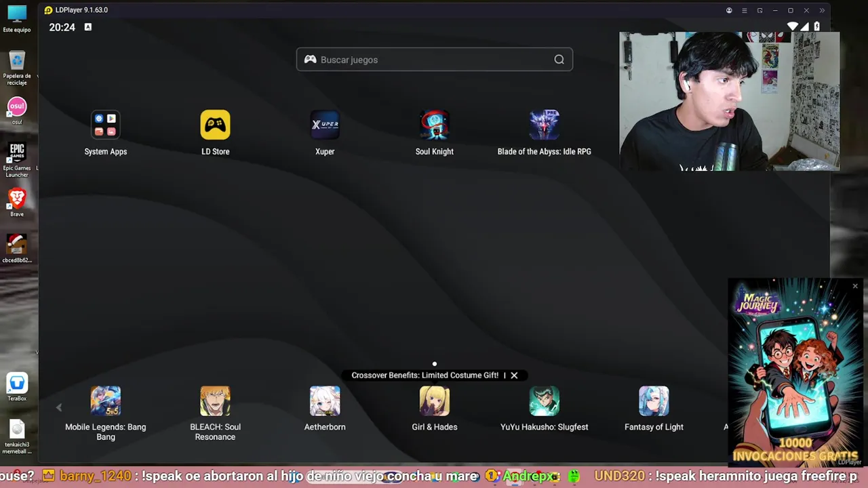The width and height of the screenshot is (868, 488).
Task: Click the LDPlayer mini-window mode icon
Action: (x=759, y=10)
